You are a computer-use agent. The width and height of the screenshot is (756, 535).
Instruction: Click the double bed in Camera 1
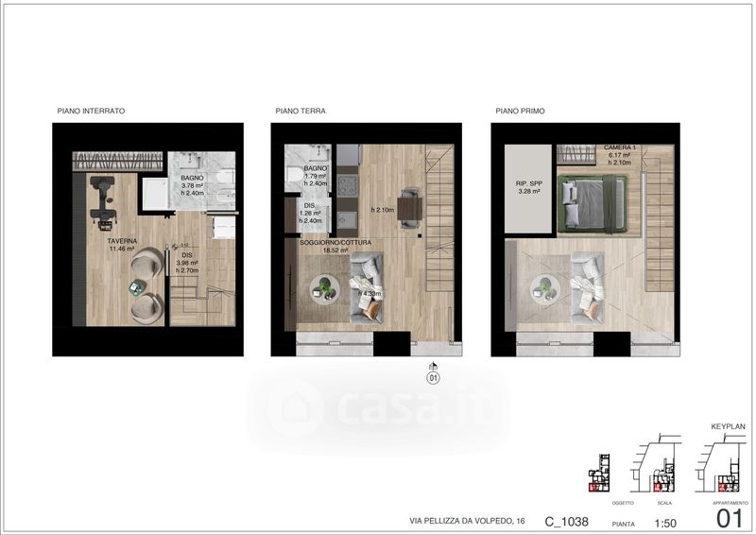click(x=593, y=203)
